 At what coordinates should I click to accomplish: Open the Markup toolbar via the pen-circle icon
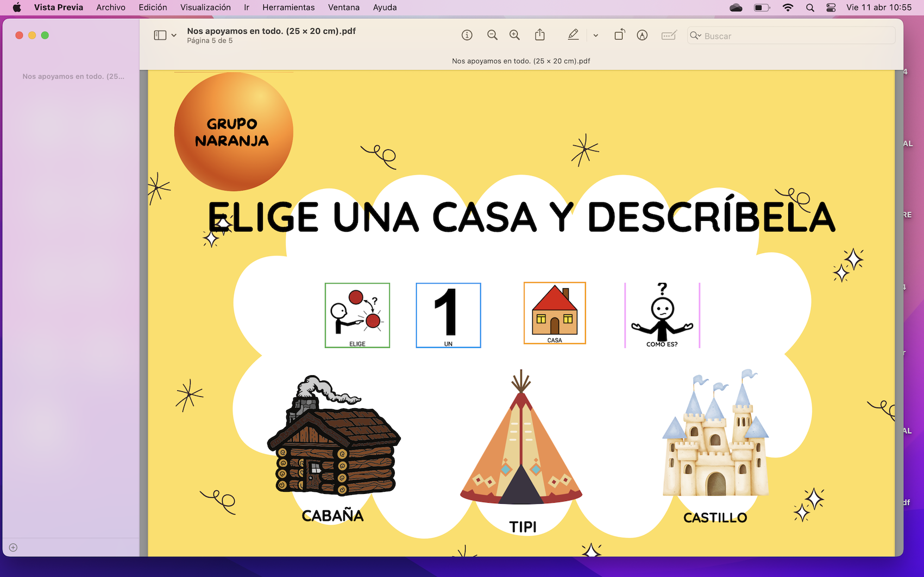643,35
